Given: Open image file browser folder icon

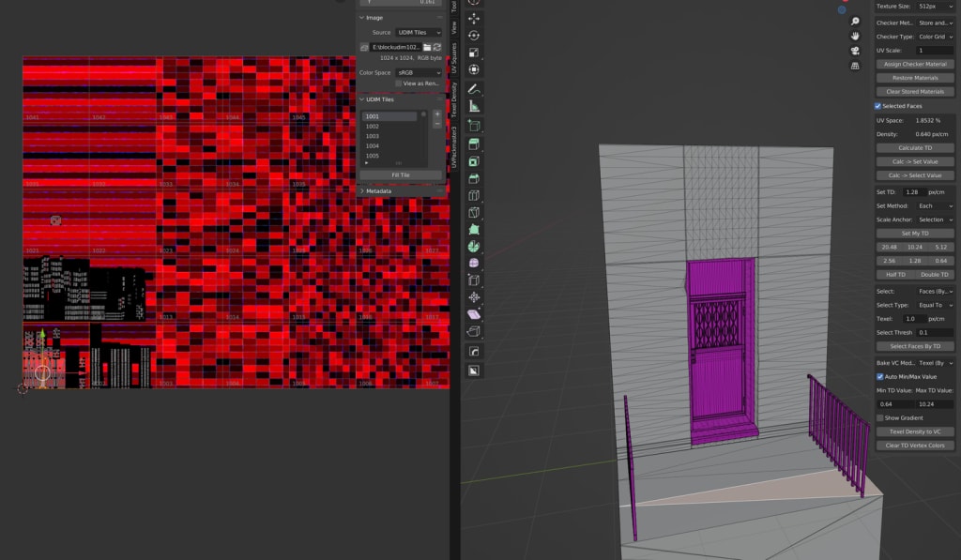Looking at the screenshot, I should 427,47.
